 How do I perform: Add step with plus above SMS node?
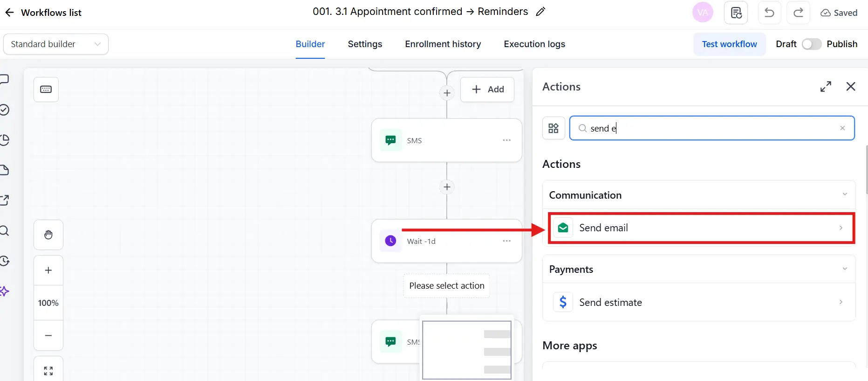447,93
